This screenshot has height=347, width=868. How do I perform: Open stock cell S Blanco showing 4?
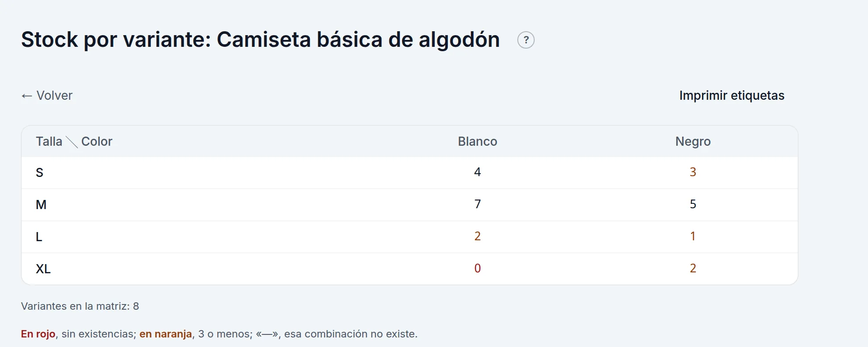pos(477,172)
